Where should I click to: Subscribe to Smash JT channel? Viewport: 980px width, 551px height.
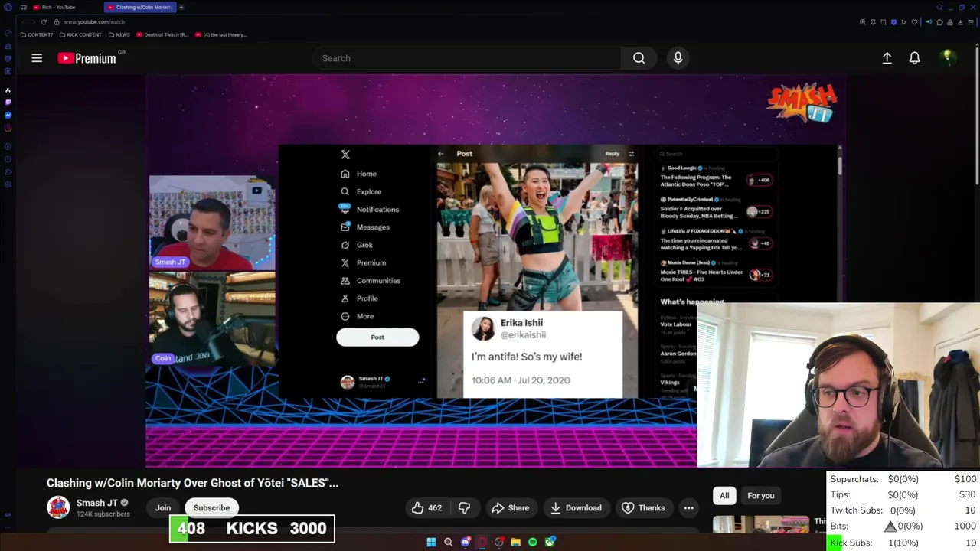point(211,508)
